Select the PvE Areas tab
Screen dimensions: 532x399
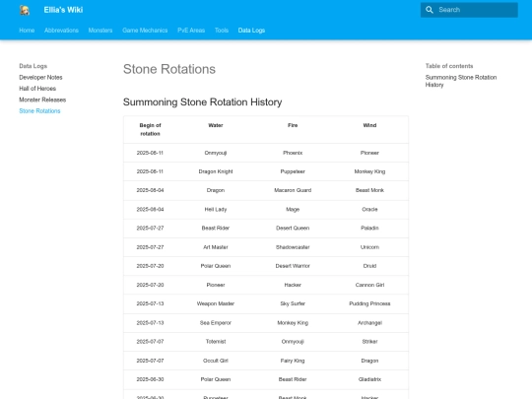coord(191,31)
